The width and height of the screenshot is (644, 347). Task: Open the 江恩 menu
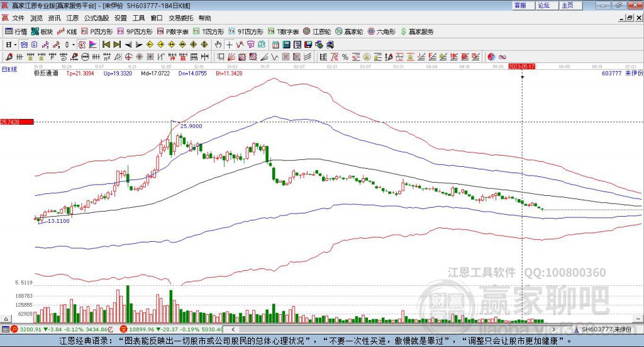[72, 18]
